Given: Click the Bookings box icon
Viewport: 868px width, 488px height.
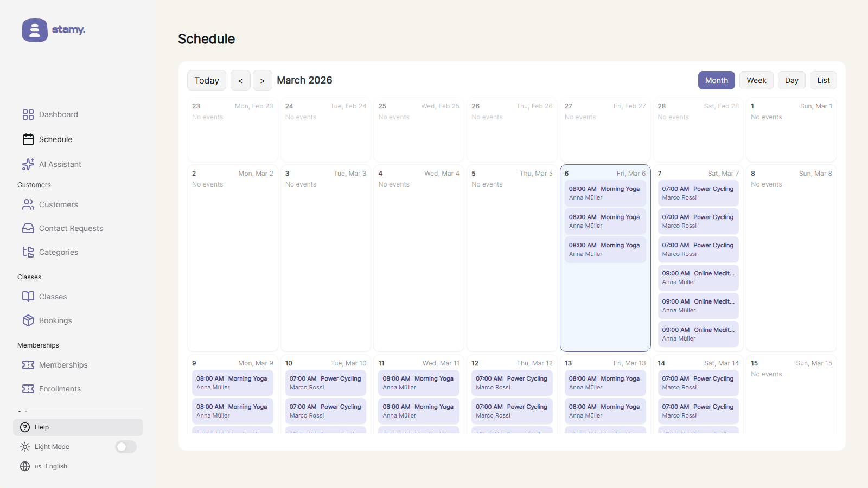Looking at the screenshot, I should 28,320.
